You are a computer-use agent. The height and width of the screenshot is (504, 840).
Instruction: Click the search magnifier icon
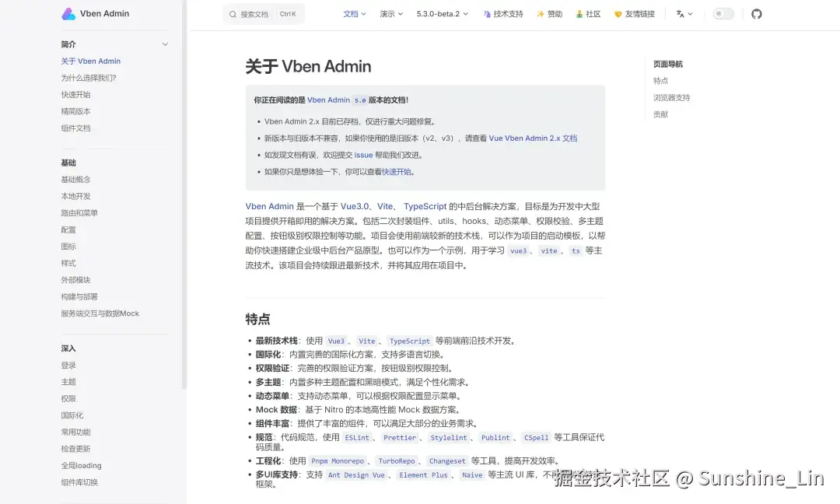tap(233, 15)
